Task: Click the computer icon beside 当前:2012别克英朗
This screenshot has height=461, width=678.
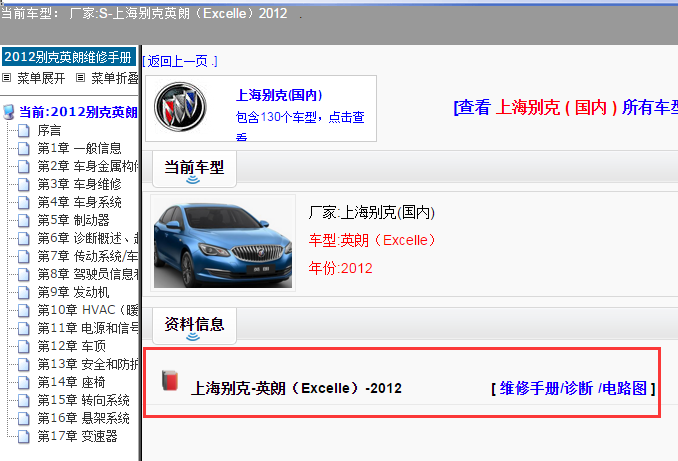Action: point(8,112)
